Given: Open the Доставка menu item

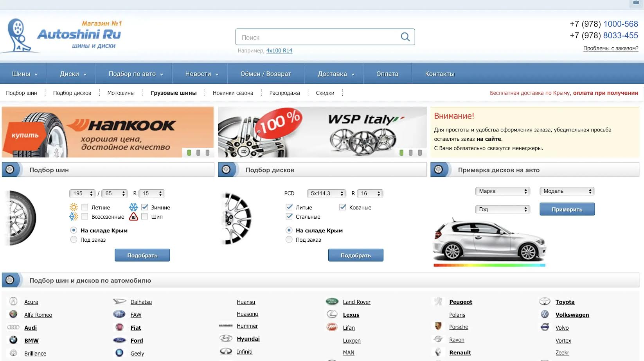Looking at the screenshot, I should pyautogui.click(x=335, y=74).
